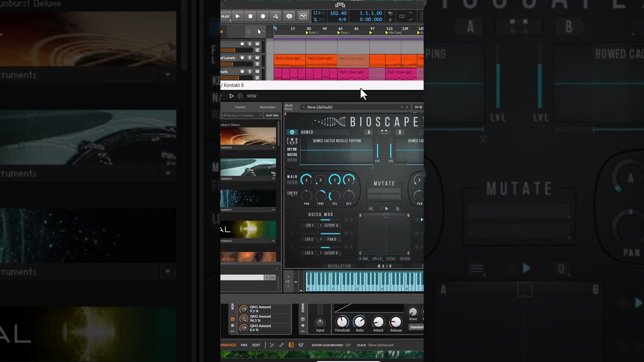
Task: Start playback with Bitwig transport Play button
Action: tap(237, 16)
